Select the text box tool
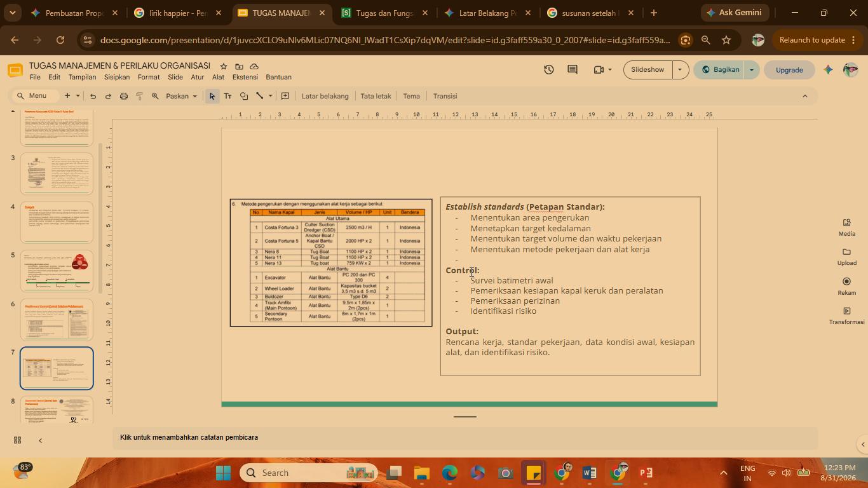 click(x=227, y=96)
